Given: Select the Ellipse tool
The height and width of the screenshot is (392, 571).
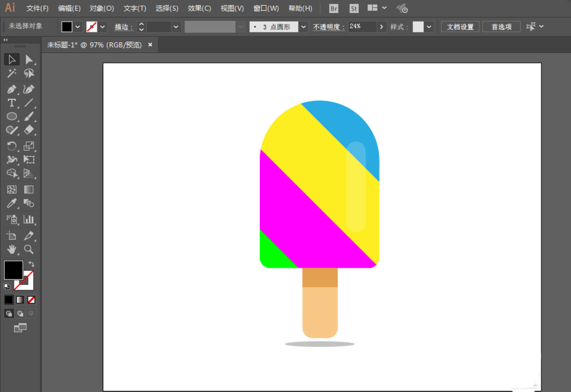Looking at the screenshot, I should pyautogui.click(x=11, y=116).
